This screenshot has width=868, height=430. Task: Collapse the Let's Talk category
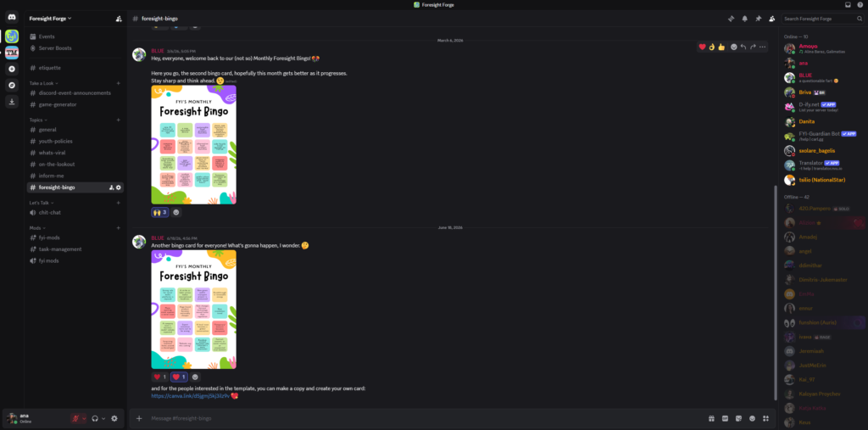[x=42, y=203]
